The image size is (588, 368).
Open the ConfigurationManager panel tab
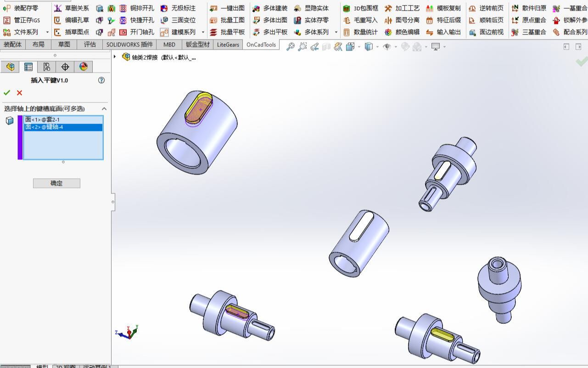[46, 67]
